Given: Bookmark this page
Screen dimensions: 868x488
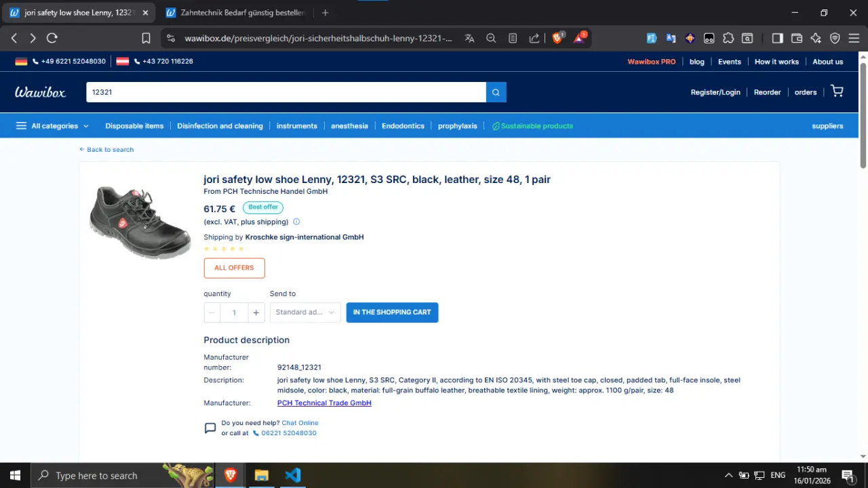Looking at the screenshot, I should coord(146,39).
